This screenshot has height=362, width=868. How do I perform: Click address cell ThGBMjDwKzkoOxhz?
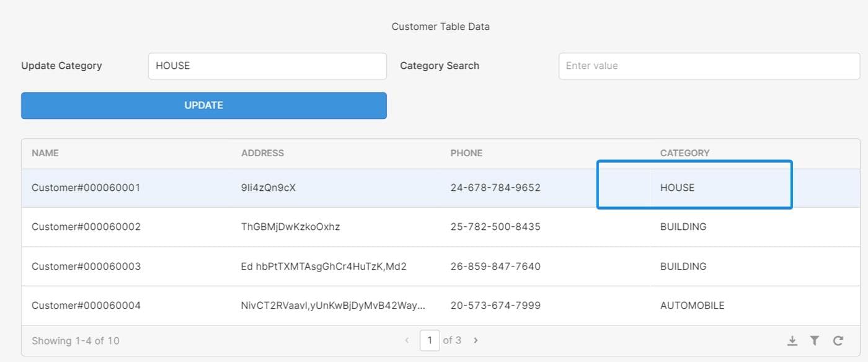(290, 227)
